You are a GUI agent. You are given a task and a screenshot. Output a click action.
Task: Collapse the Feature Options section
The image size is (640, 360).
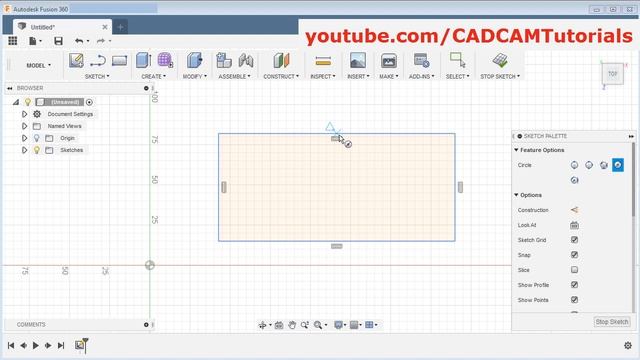[x=516, y=150]
